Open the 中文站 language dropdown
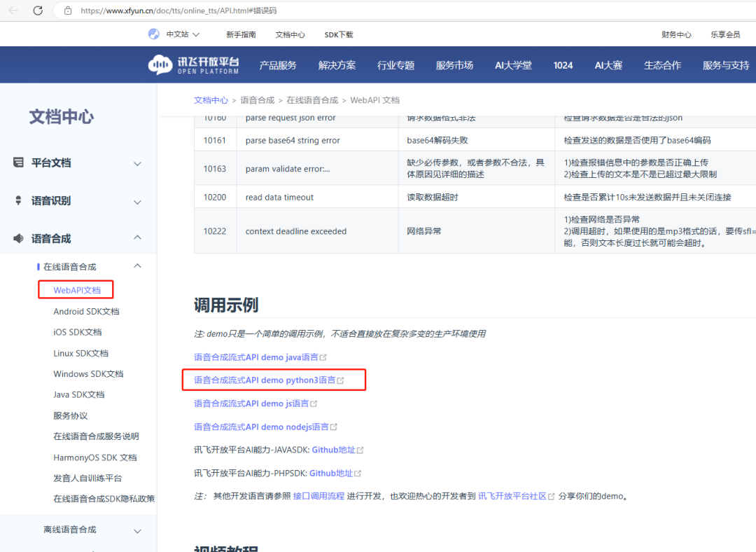Viewport: 756px width, 552px height. [x=183, y=34]
